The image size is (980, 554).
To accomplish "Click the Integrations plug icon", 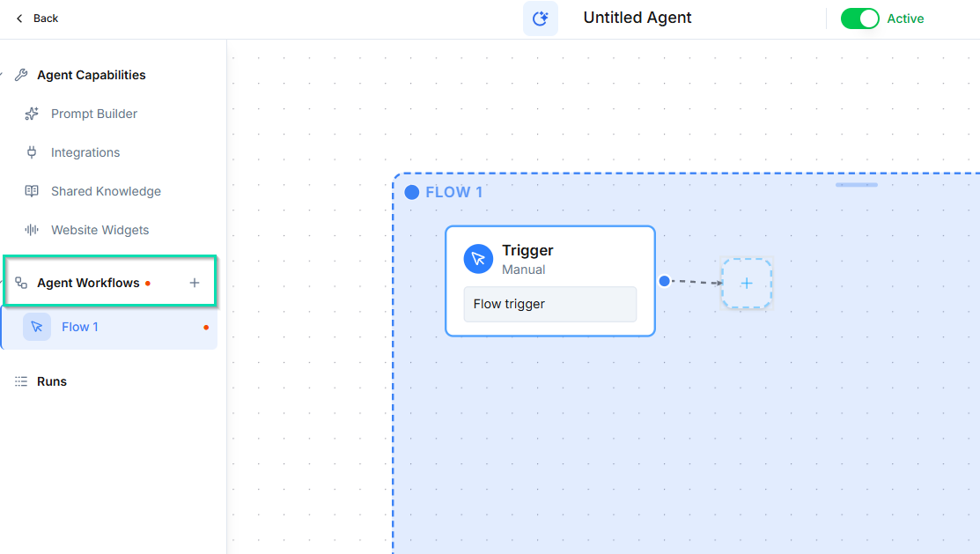I will coord(31,151).
